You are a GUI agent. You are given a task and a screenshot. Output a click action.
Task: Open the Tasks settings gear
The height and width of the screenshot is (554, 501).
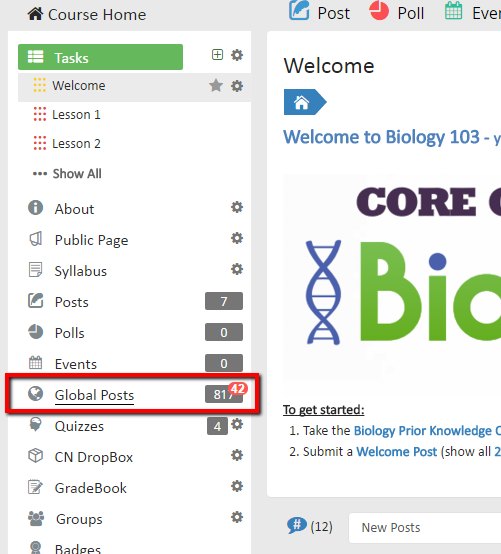(x=237, y=55)
